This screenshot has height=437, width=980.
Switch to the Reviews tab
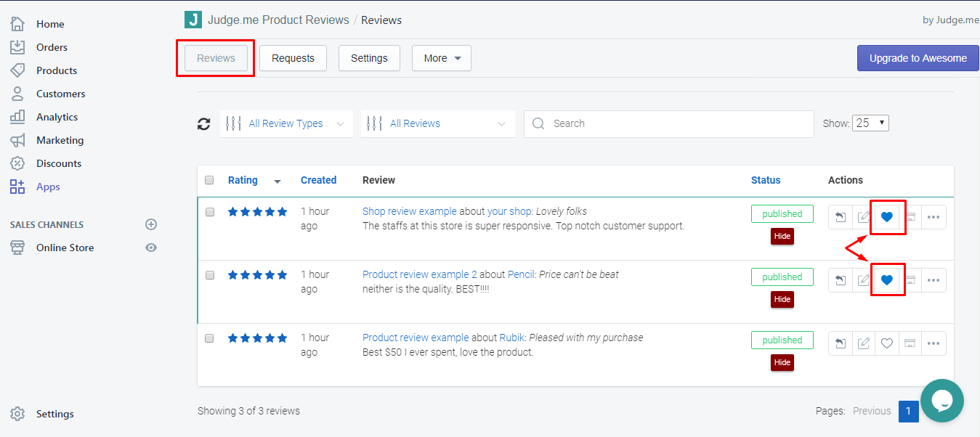click(x=216, y=58)
